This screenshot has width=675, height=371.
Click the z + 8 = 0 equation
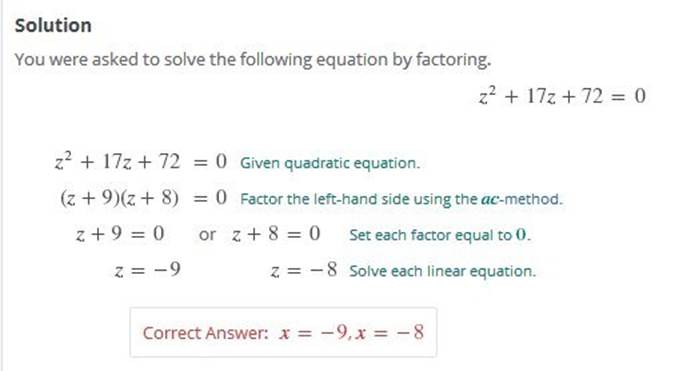pos(276,234)
